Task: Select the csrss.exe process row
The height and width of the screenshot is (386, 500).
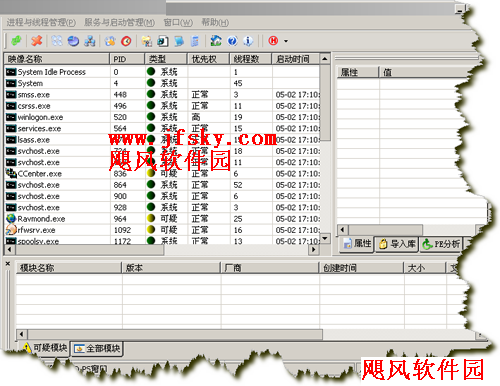Action: coord(162,106)
